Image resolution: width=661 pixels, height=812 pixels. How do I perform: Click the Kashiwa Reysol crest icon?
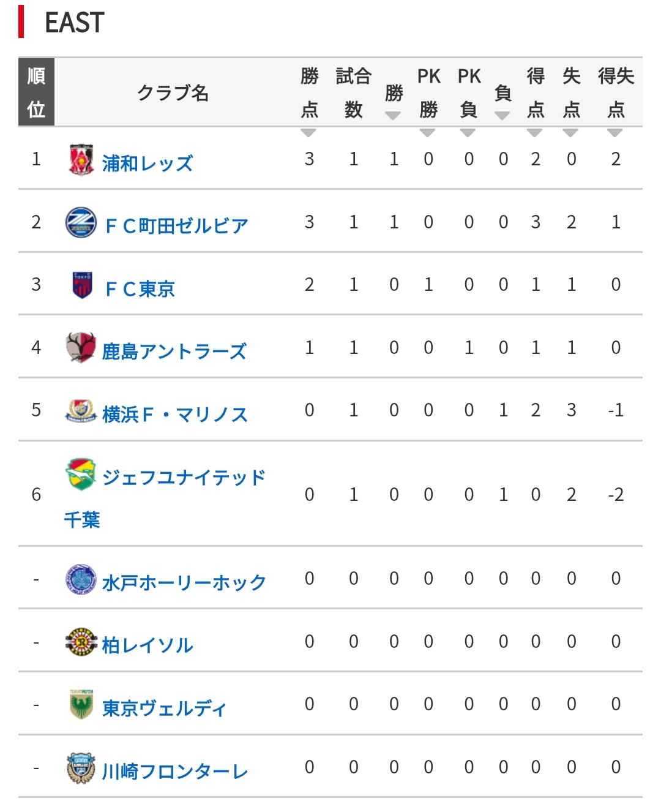click(81, 642)
